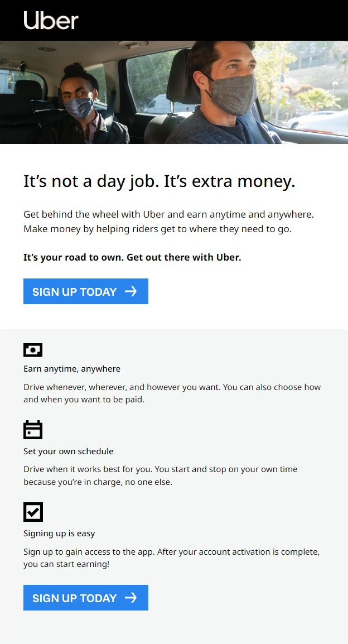Click the "Set your own schedule" heading
348x644 pixels.
68,451
